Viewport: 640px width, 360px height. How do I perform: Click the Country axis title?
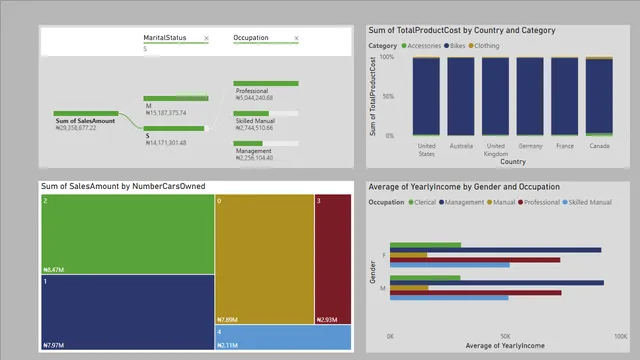coord(513,162)
